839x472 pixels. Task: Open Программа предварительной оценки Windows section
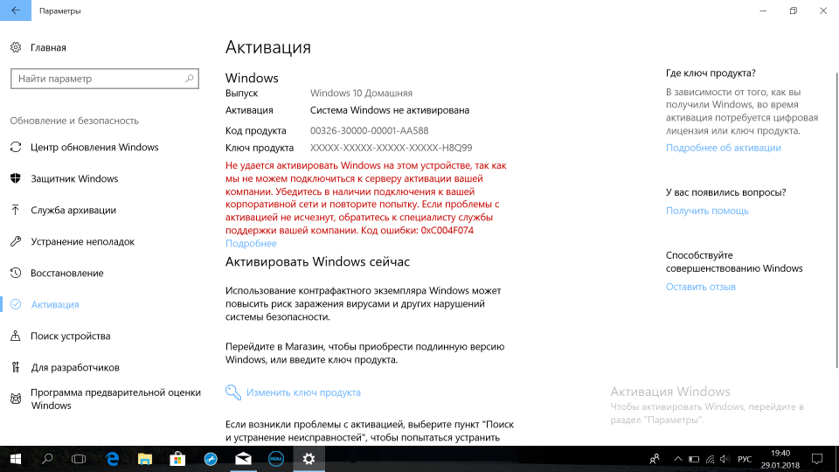pos(116,399)
